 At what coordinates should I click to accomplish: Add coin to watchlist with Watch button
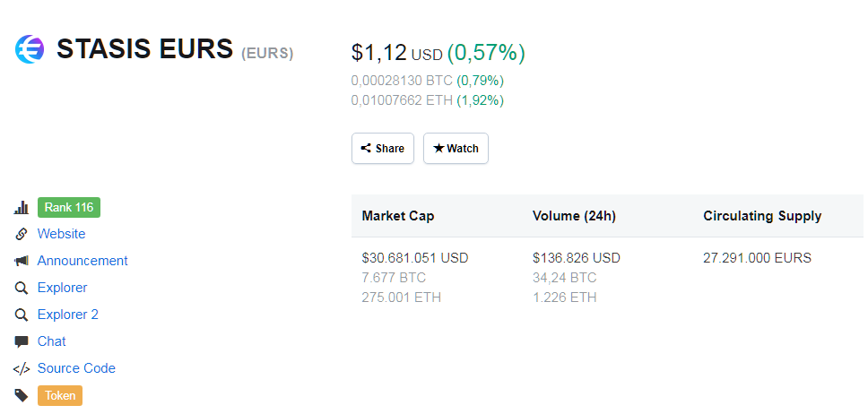(x=456, y=149)
